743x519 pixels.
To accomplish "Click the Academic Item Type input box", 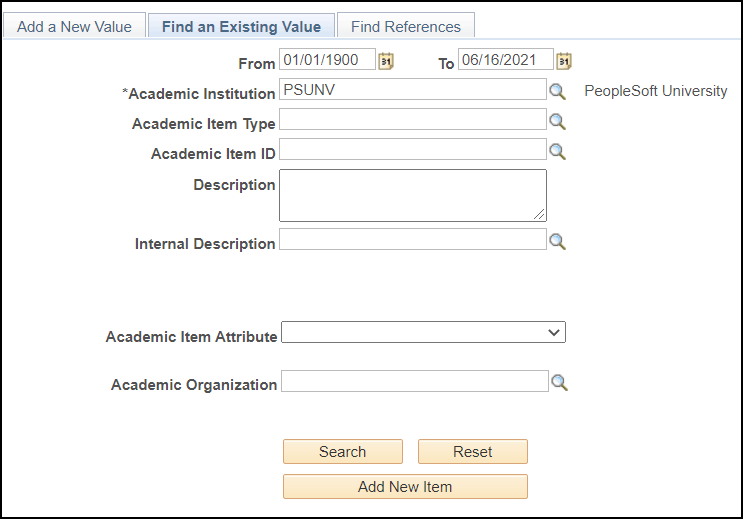I will click(x=412, y=120).
